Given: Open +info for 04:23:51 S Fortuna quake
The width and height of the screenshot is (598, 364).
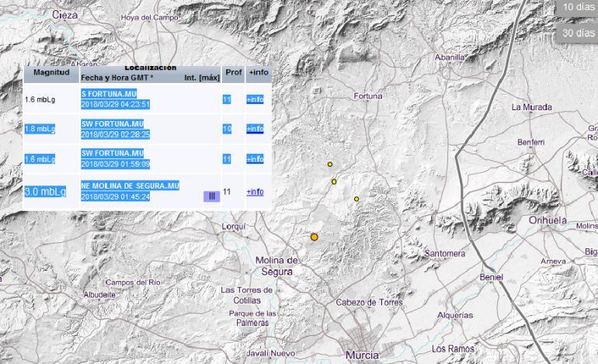Looking at the screenshot, I should pyautogui.click(x=255, y=99).
